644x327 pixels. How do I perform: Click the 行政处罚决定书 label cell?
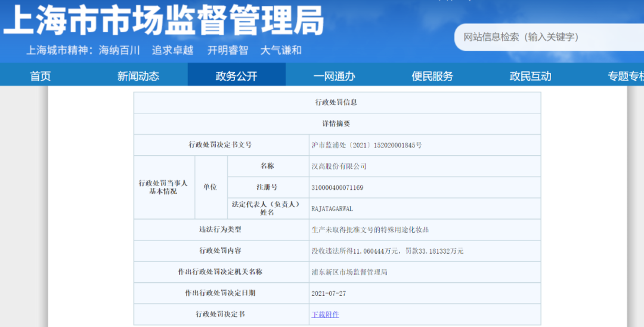(x=220, y=314)
